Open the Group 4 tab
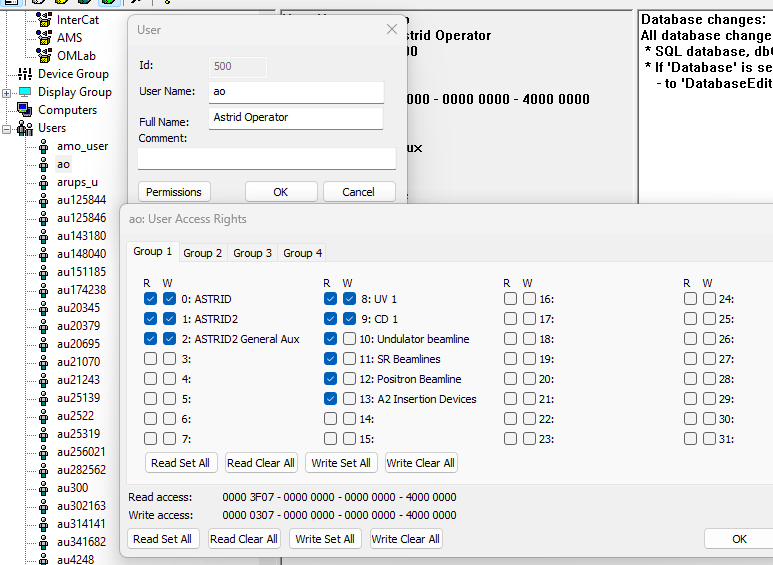 click(x=302, y=253)
